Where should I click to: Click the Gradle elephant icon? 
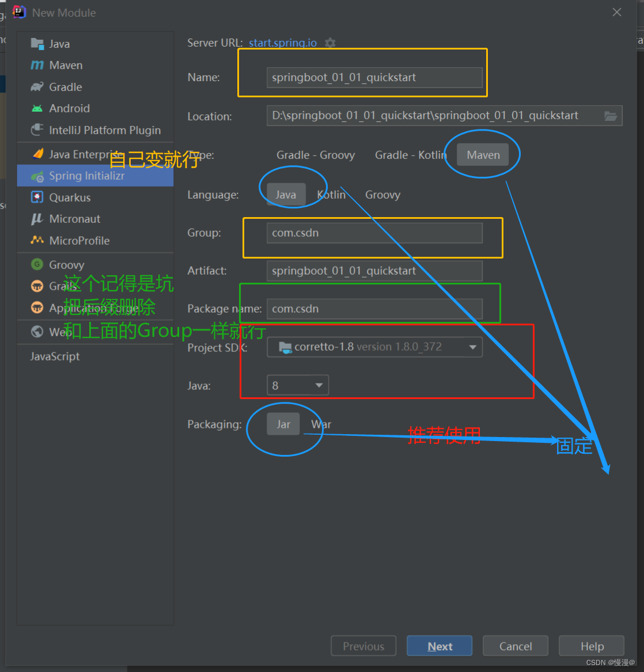[x=37, y=86]
